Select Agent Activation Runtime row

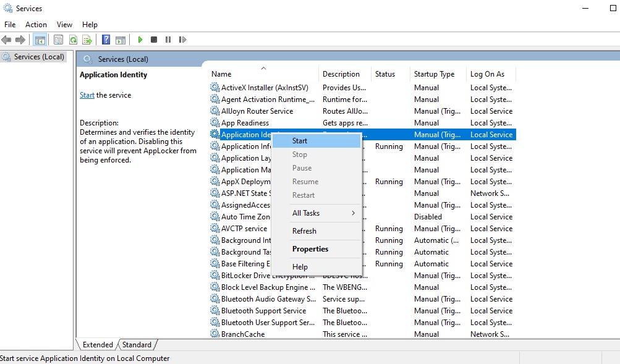click(363, 99)
